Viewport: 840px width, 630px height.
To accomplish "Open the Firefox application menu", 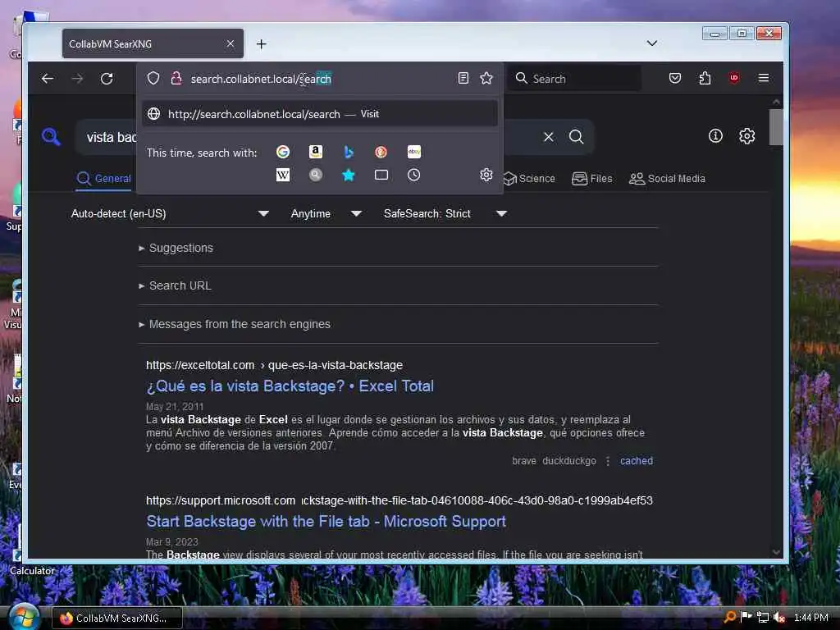I will (764, 78).
